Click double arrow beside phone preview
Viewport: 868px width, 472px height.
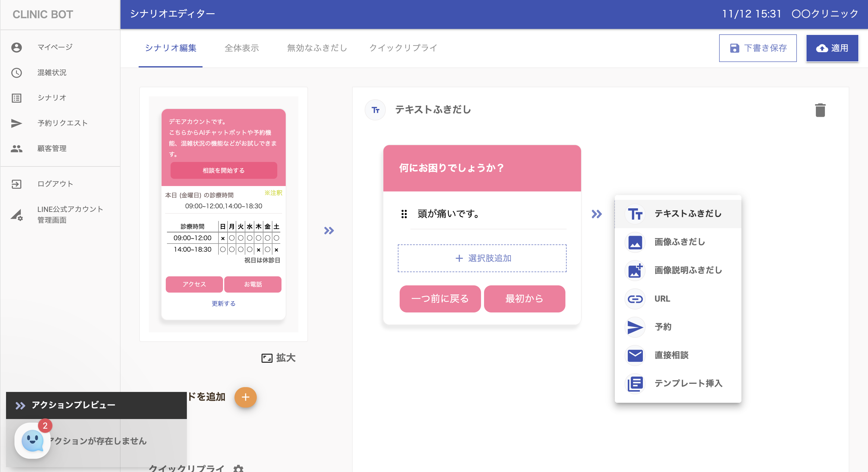pos(329,231)
